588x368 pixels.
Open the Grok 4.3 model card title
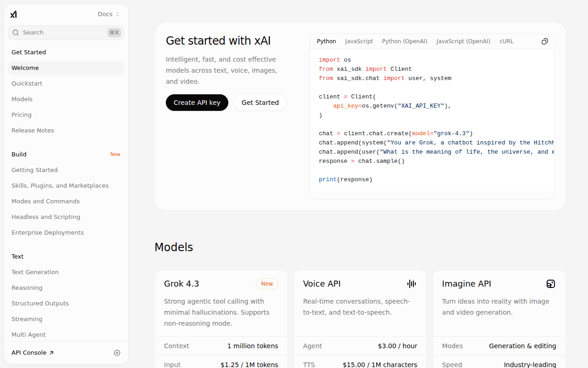(181, 284)
